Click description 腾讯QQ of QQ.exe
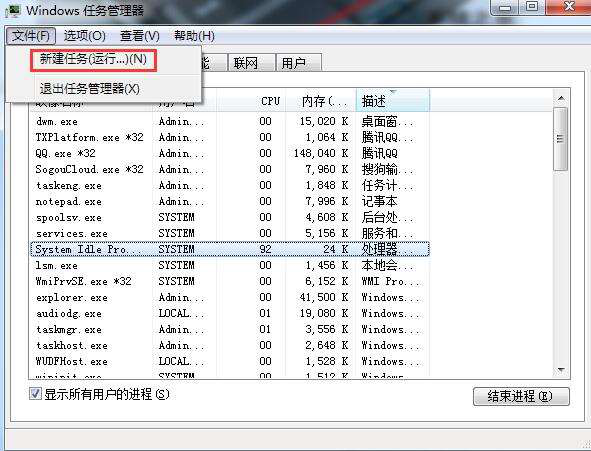591x451 pixels. [x=380, y=153]
